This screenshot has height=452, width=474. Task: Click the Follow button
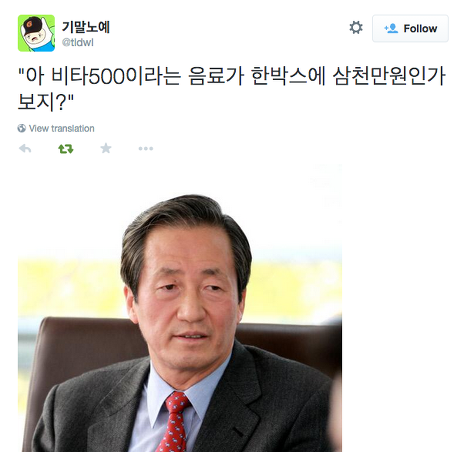[x=410, y=28]
